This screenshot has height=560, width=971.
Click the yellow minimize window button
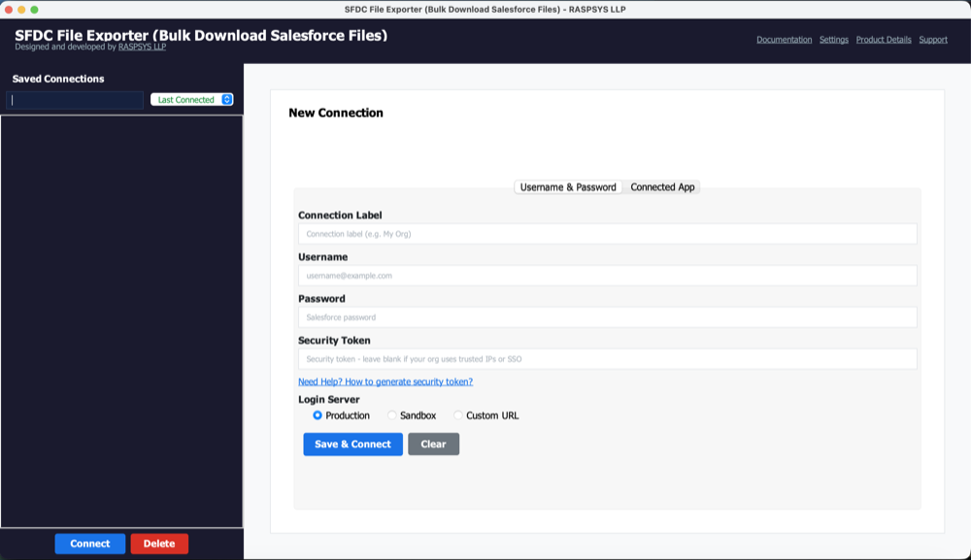(21, 10)
